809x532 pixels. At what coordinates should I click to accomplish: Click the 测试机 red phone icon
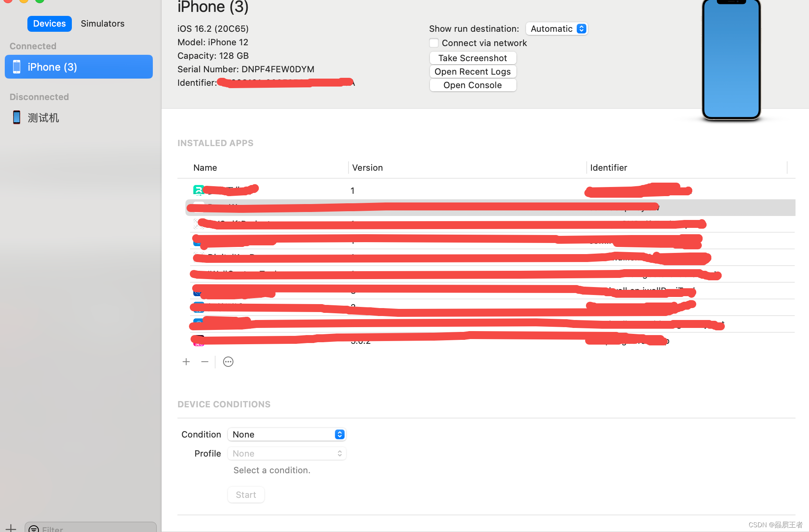(16, 118)
